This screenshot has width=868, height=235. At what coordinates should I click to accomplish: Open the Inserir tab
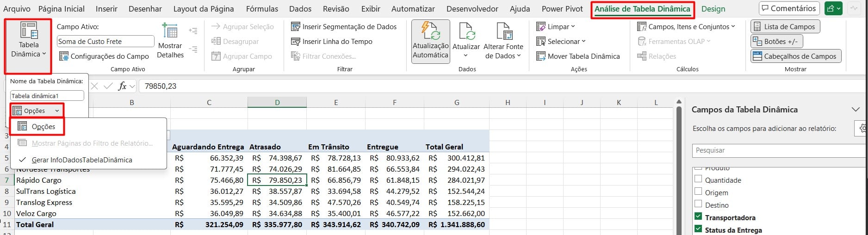click(106, 9)
